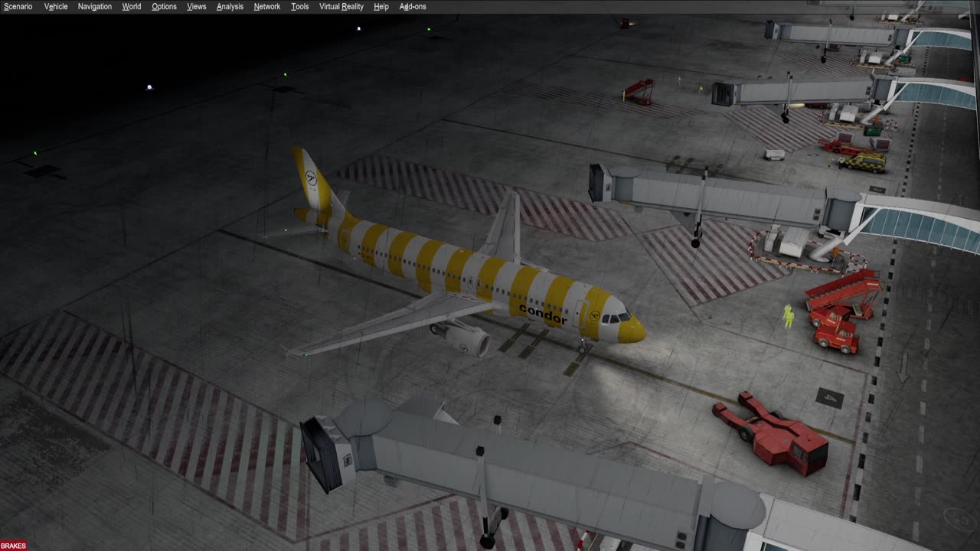Viewport: 980px width, 551px height.
Task: Open the World menu
Action: click(132, 6)
